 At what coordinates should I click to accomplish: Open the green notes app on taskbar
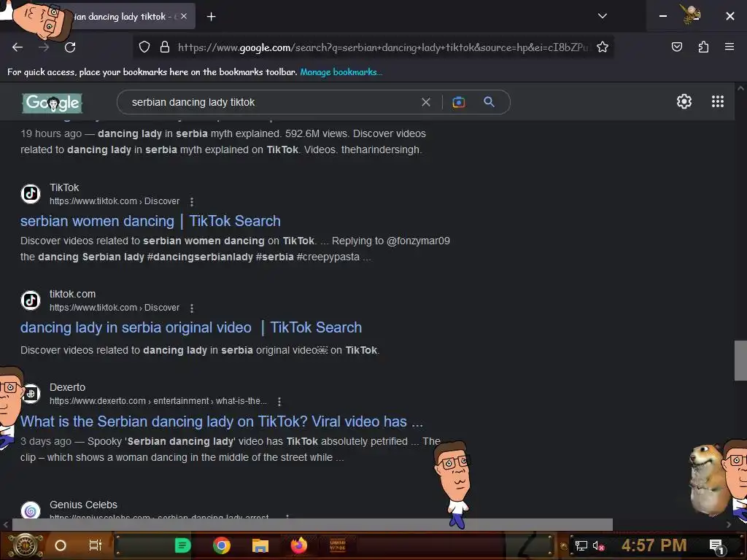(182, 545)
